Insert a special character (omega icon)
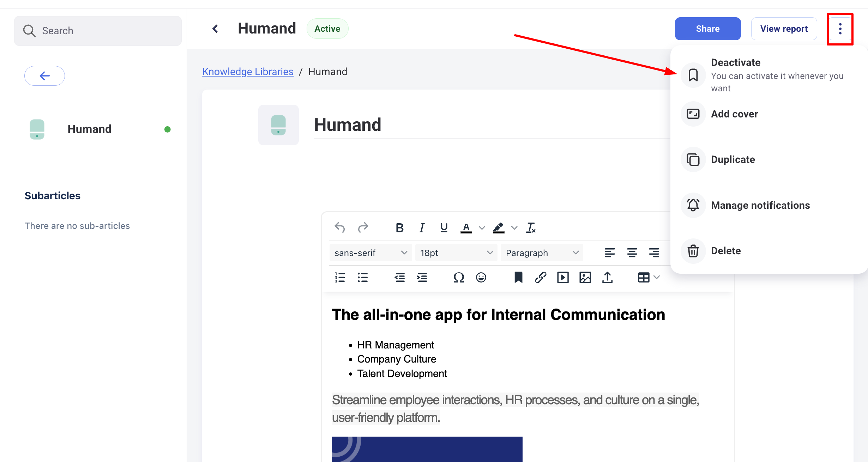 [x=459, y=278]
